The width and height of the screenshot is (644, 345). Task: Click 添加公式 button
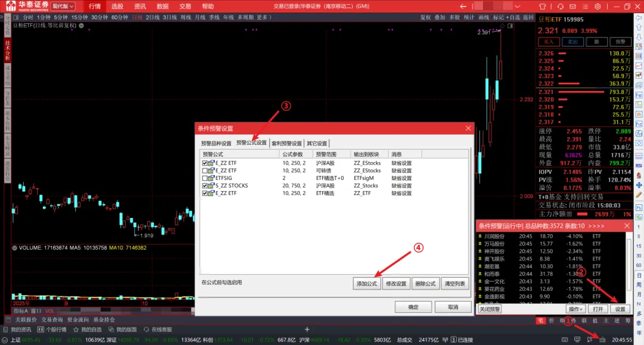(x=367, y=284)
